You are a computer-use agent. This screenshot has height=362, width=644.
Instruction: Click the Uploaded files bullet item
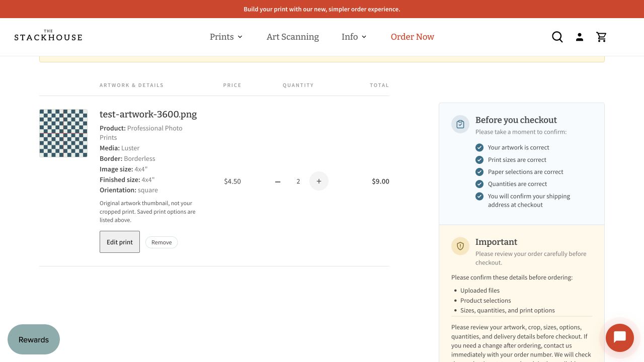[x=480, y=290]
